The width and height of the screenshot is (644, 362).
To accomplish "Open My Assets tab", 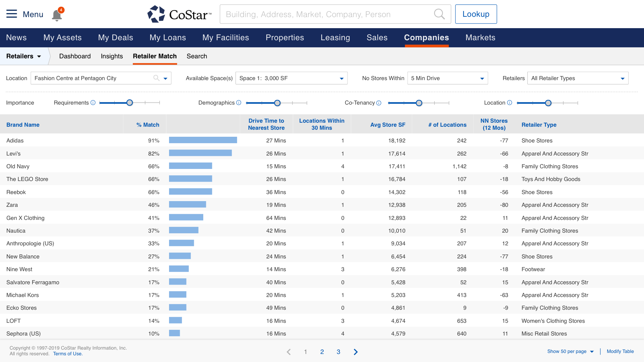I will 62,38.
